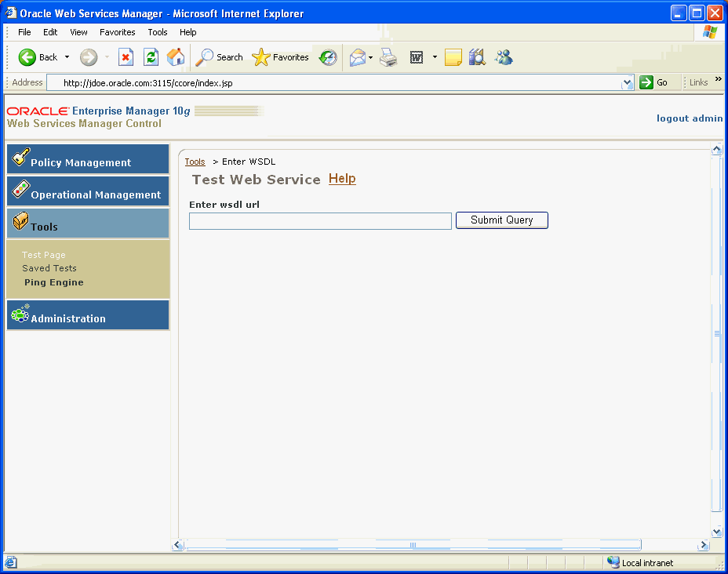This screenshot has width=728, height=574.
Task: Click the Enter wsdl url text field
Action: click(320, 221)
